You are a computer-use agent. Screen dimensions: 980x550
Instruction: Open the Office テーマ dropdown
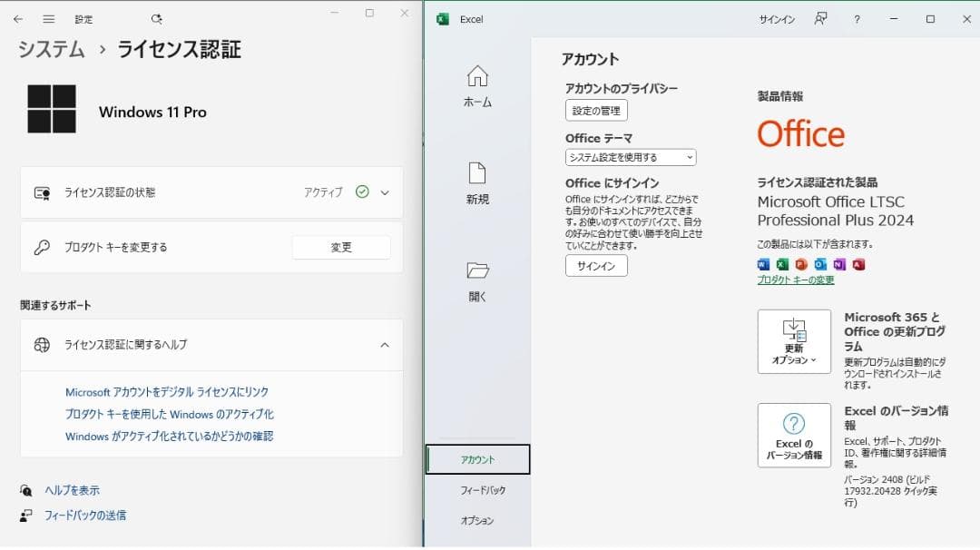[x=629, y=156]
